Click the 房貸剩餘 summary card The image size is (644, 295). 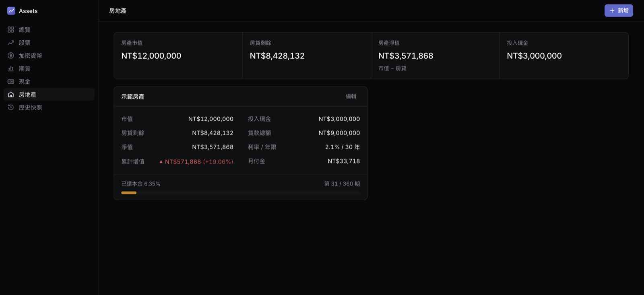(x=307, y=56)
